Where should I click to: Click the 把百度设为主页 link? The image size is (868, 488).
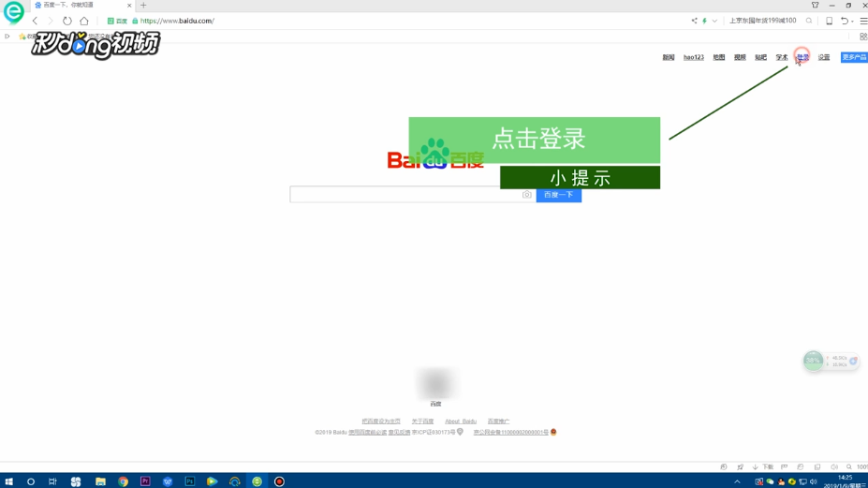click(x=381, y=421)
